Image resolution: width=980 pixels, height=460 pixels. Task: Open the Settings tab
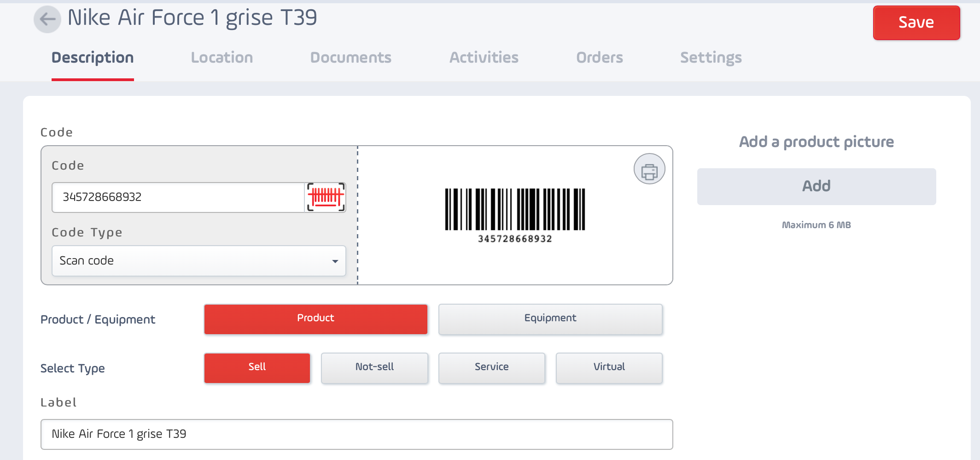pyautogui.click(x=711, y=58)
